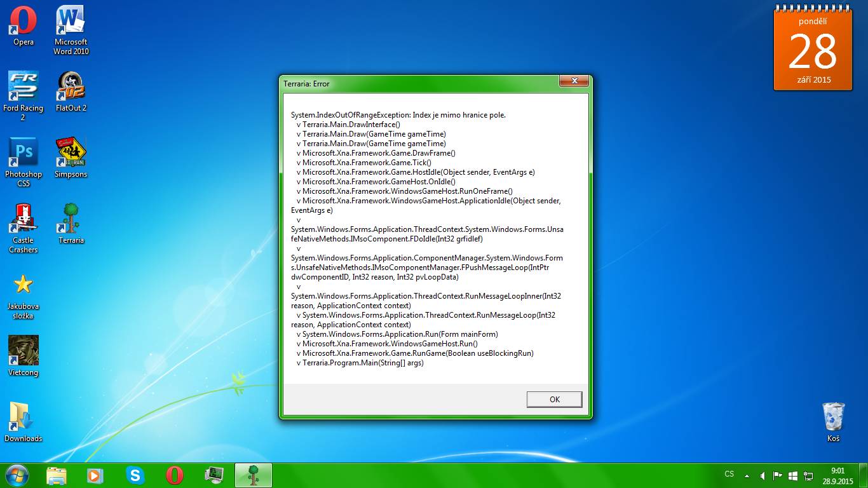Select the Terraria desktop shortcut
This screenshot has height=488, width=868.
(x=71, y=224)
